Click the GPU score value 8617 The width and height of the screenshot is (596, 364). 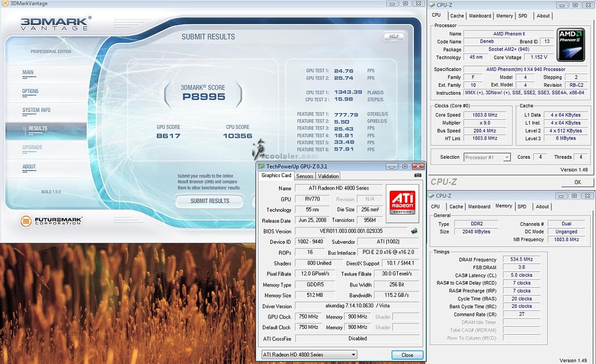[169, 135]
